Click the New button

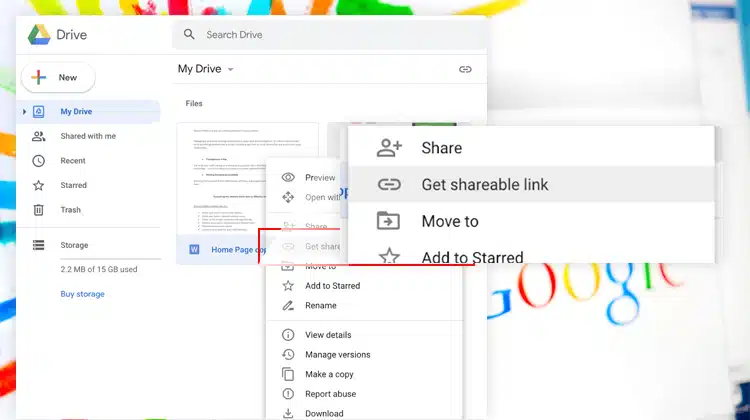point(58,77)
